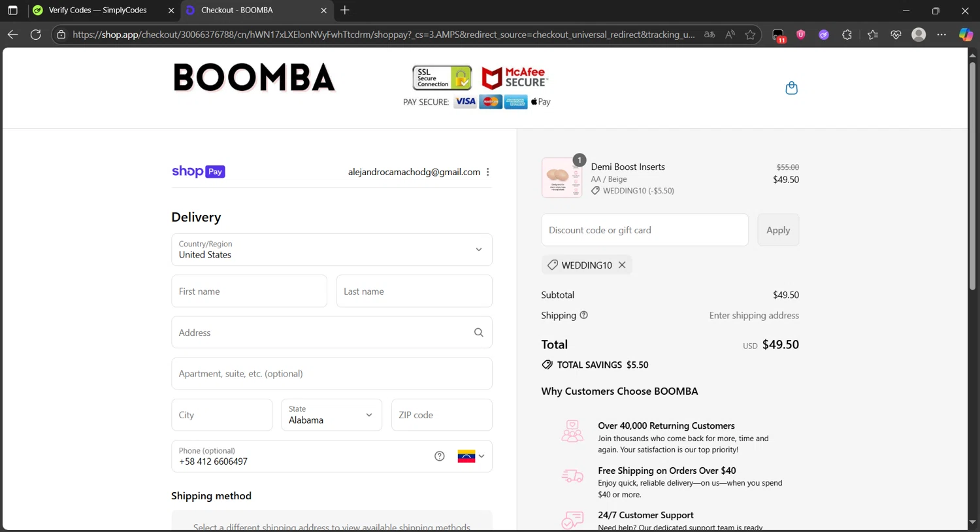Click the Apple Pay icon
This screenshot has width=980, height=532.
541,102
